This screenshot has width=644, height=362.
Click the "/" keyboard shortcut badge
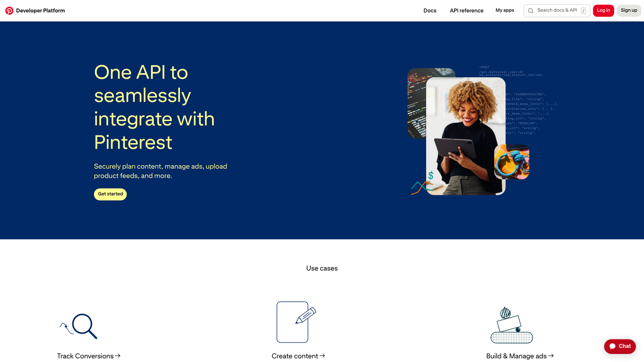click(x=583, y=10)
